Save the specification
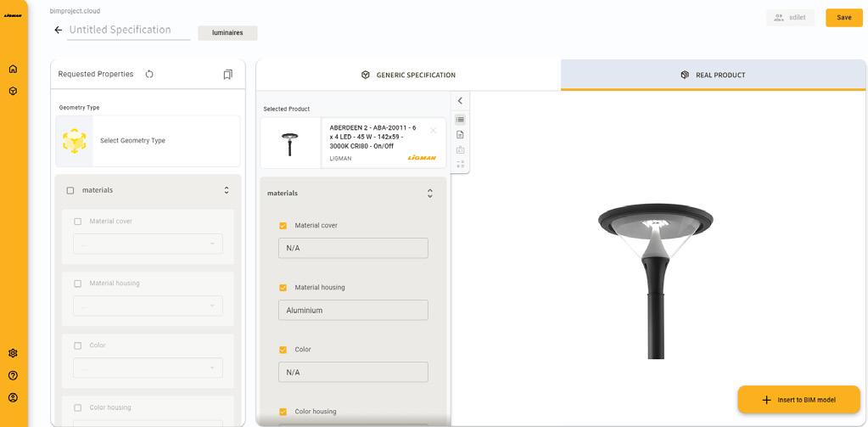Image resolution: width=868 pixels, height=427 pixels. click(844, 18)
